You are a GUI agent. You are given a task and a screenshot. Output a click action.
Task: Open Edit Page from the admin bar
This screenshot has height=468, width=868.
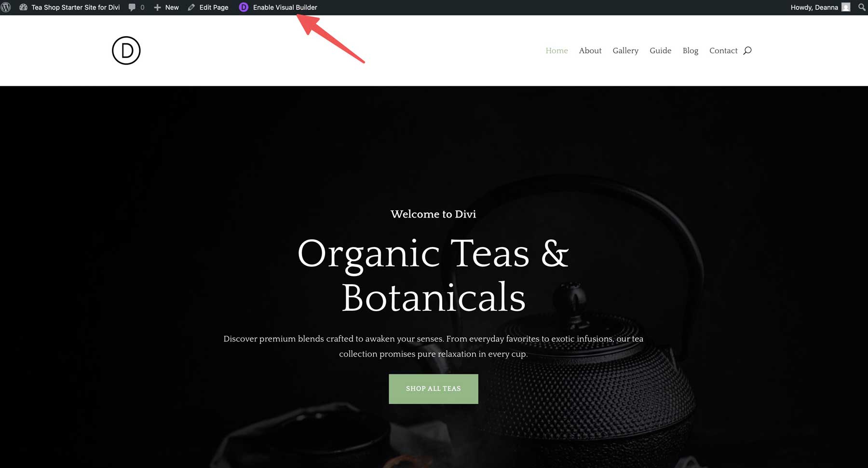[213, 7]
